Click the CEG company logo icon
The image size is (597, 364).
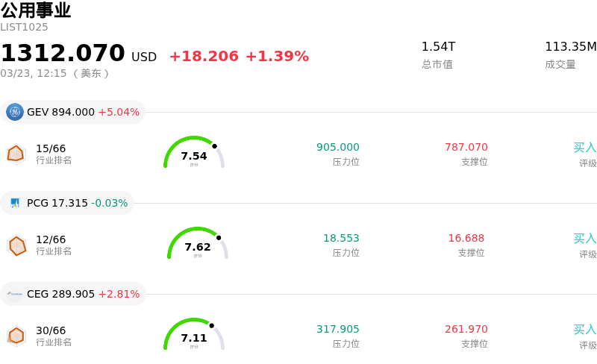(15, 294)
